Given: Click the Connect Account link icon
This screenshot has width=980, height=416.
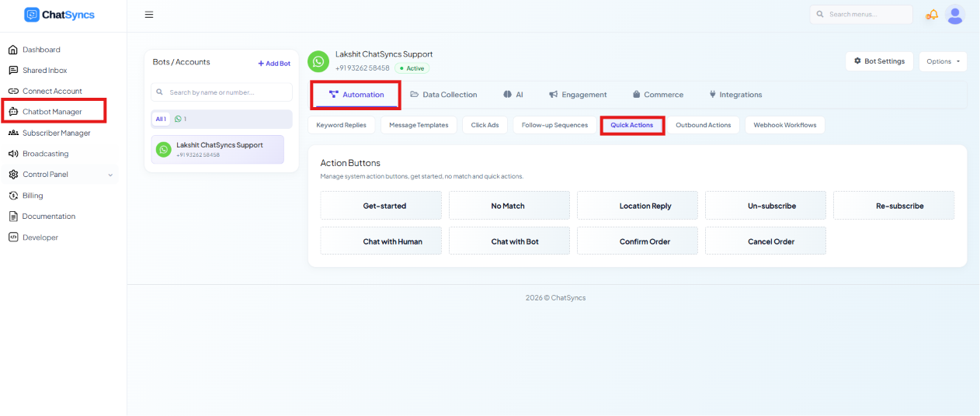Looking at the screenshot, I should (x=13, y=92).
